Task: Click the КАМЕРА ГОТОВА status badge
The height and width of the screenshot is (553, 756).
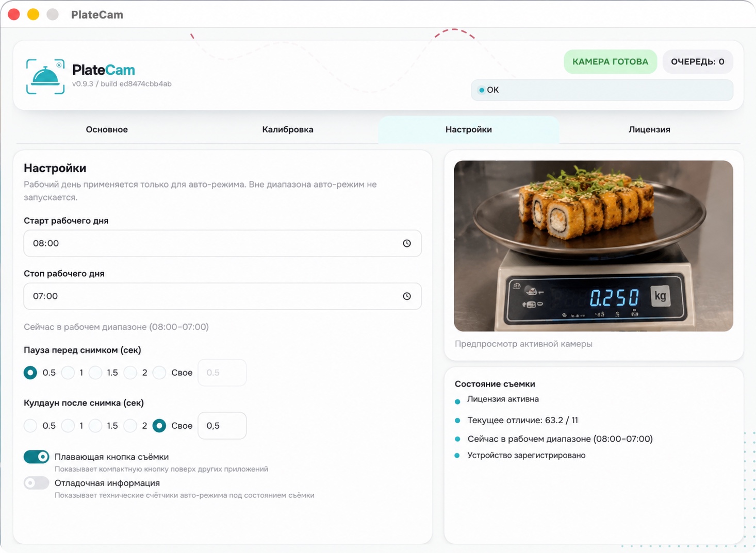Action: coord(610,62)
